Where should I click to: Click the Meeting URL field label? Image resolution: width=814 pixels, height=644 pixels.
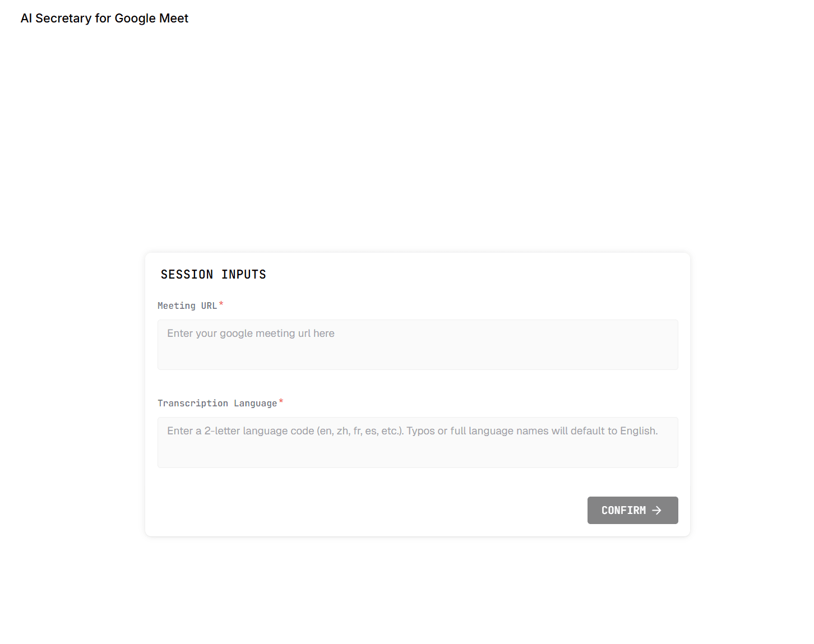click(x=187, y=305)
